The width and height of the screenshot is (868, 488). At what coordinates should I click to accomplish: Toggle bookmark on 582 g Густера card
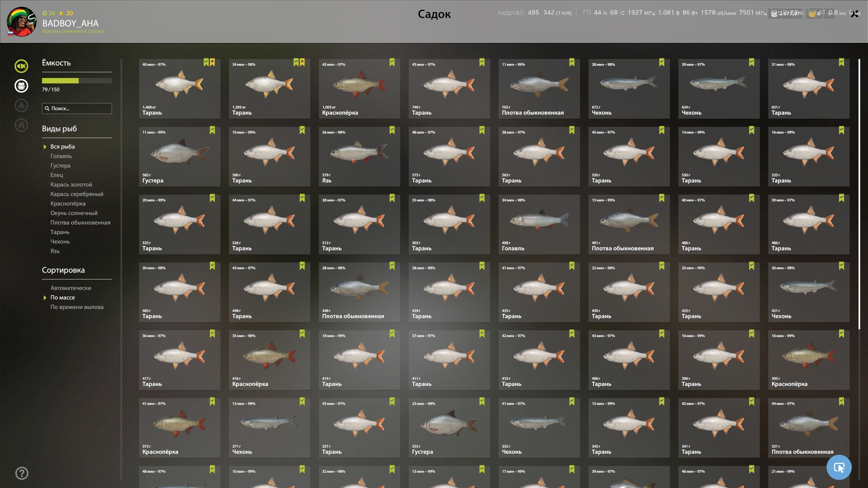point(212,130)
